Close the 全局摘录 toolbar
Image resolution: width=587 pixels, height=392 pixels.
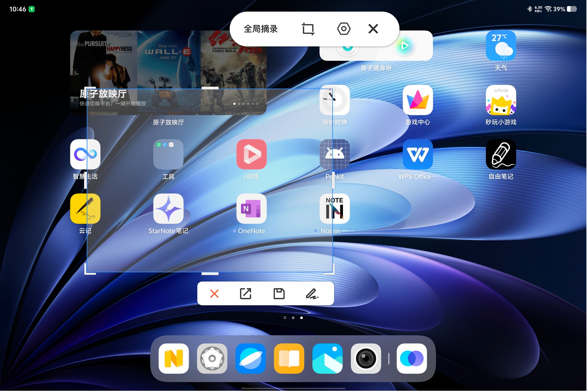(373, 29)
